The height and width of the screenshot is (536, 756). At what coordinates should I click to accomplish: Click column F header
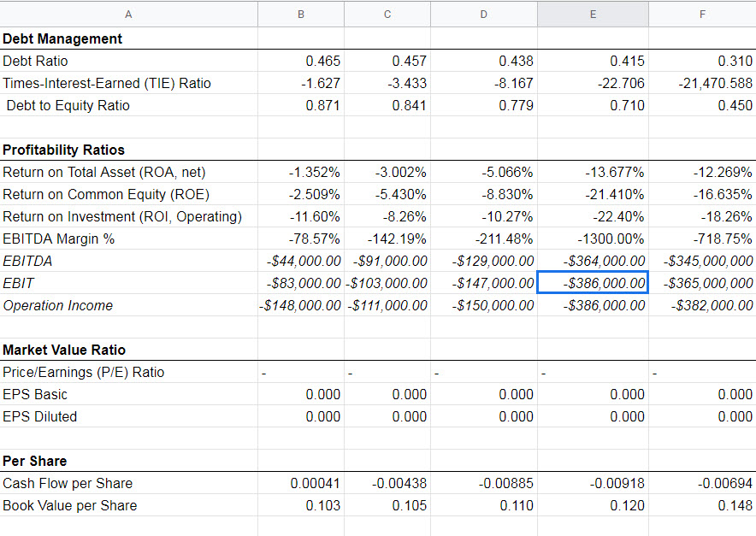point(702,14)
